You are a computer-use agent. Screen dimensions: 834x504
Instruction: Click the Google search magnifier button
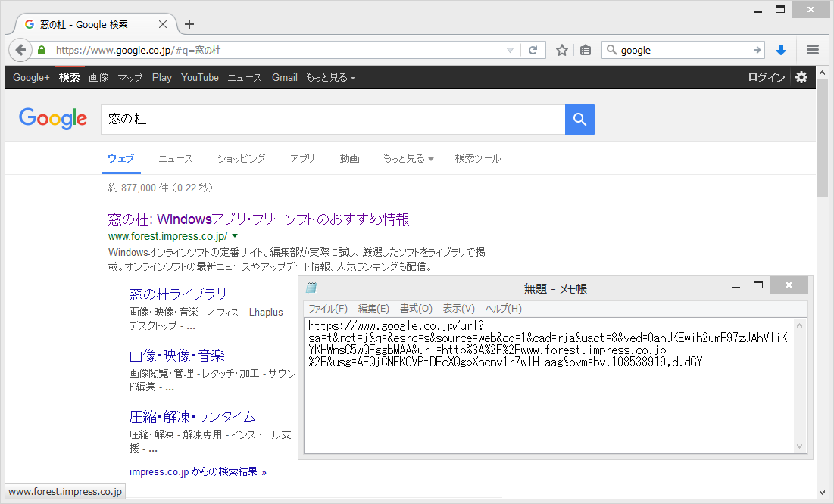579,119
